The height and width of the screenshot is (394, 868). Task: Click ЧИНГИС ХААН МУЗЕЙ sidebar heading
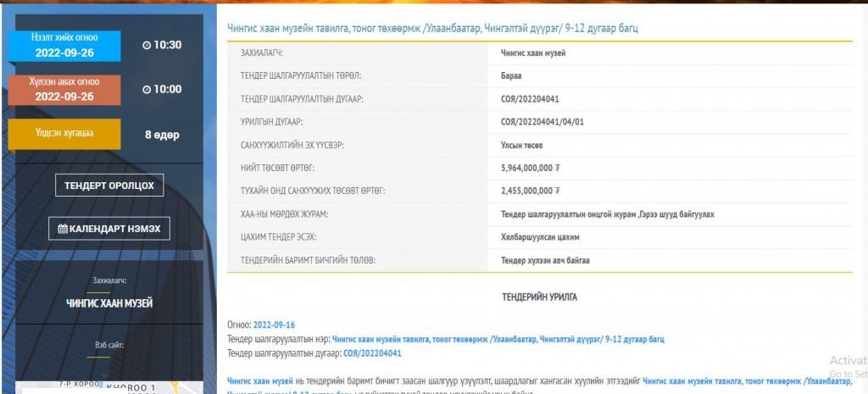(109, 302)
